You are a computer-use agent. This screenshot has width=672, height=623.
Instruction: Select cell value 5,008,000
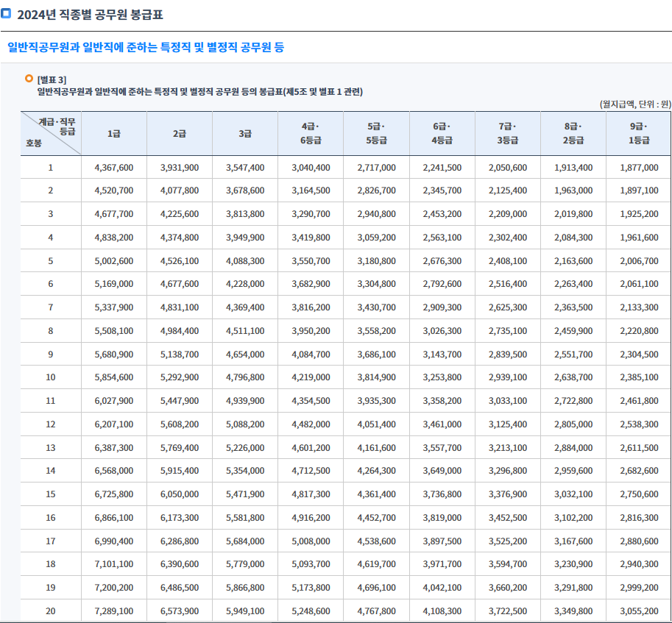(x=311, y=541)
